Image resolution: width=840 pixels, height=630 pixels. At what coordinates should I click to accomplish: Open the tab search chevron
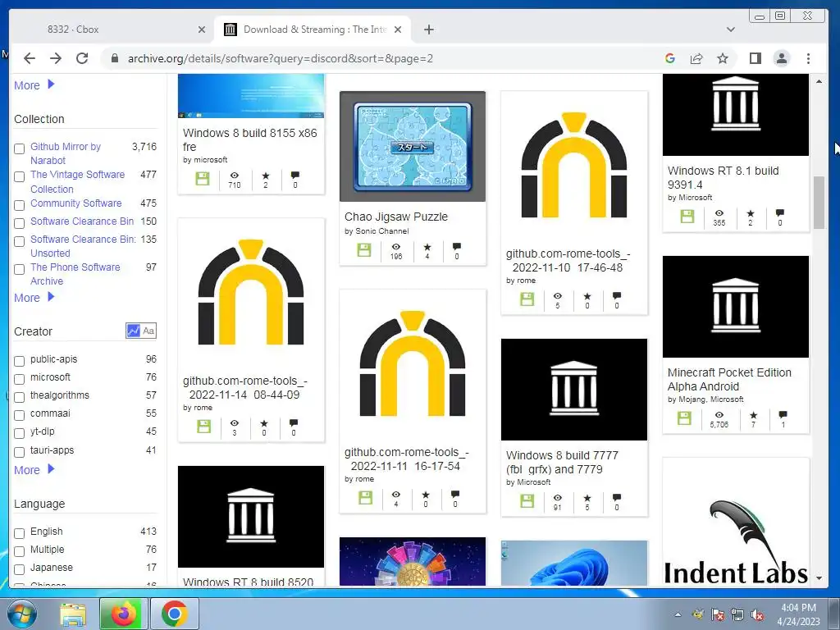coord(731,30)
